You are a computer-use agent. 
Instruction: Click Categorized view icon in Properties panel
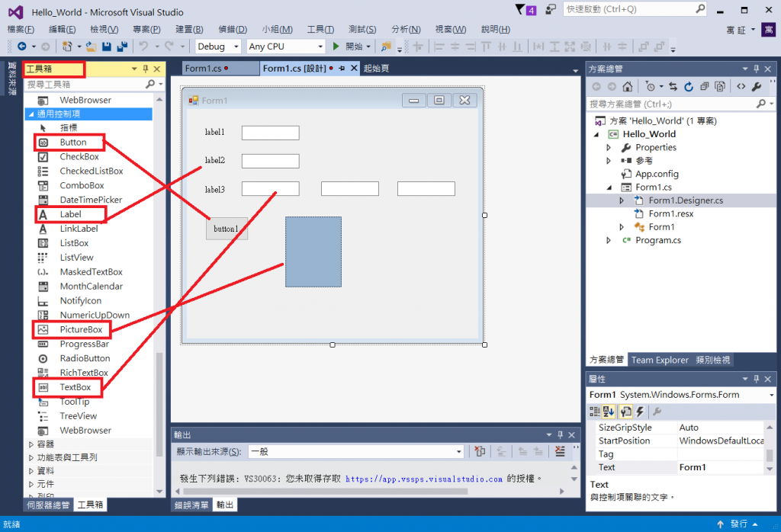[595, 412]
